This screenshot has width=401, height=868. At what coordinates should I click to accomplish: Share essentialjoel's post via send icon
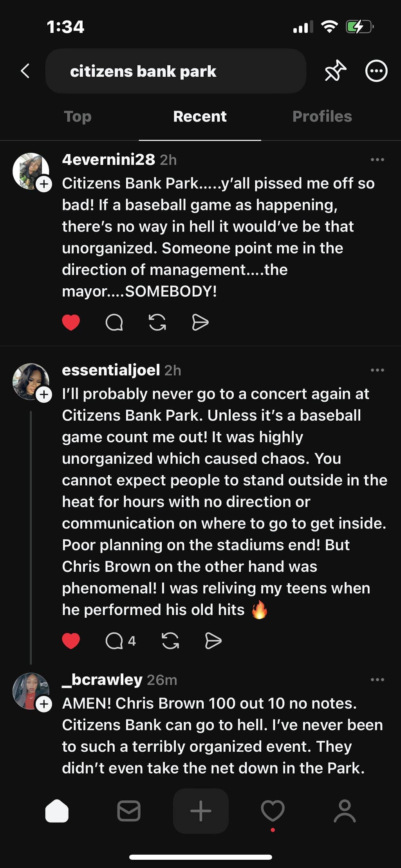click(213, 641)
